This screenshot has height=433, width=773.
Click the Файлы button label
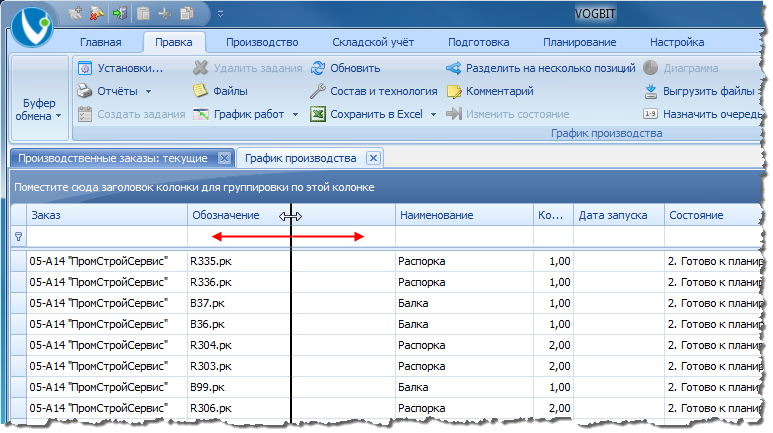coord(230,91)
